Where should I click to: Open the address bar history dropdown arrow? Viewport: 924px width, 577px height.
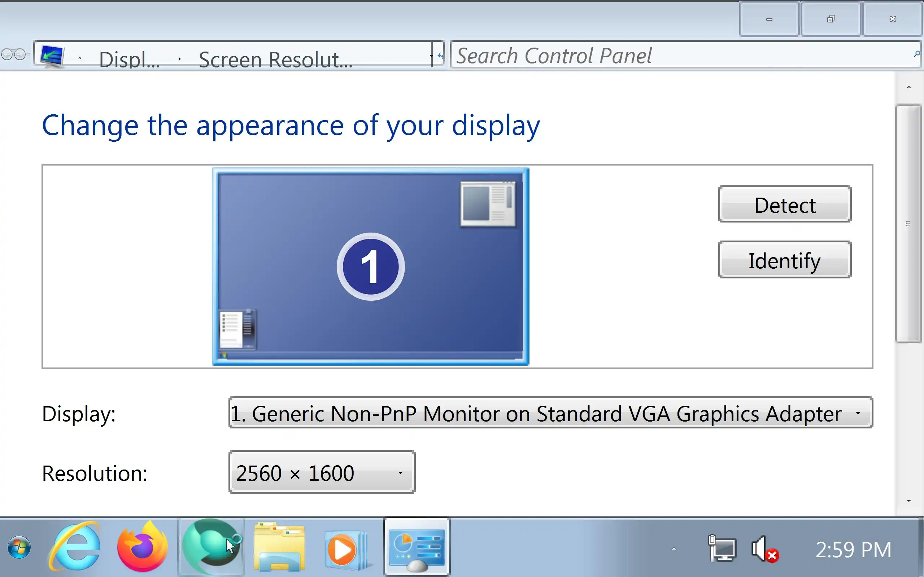(431, 56)
